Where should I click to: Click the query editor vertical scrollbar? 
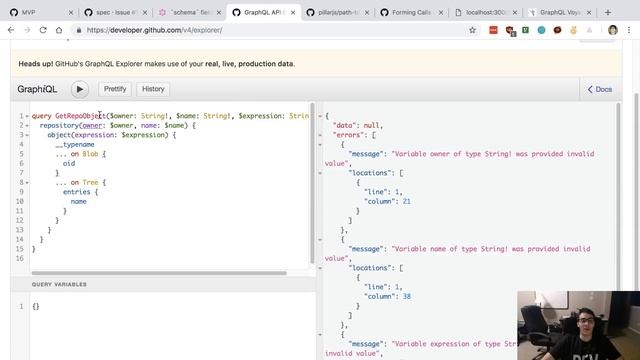click(313, 182)
